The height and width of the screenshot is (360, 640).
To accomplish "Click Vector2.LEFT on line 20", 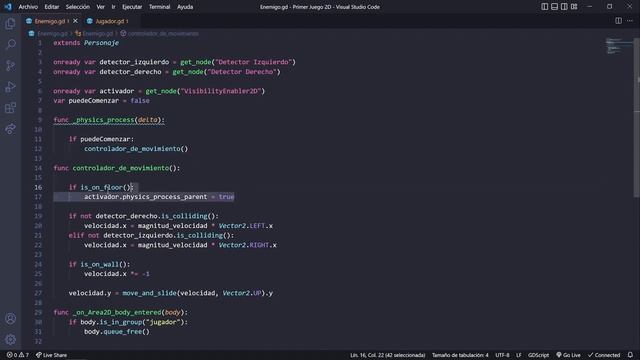I will 242,226.
